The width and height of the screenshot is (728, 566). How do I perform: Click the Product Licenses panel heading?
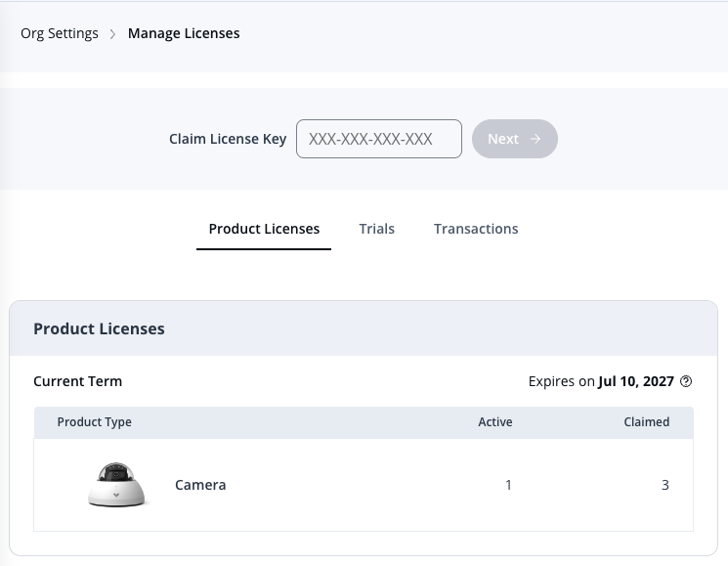tap(99, 328)
